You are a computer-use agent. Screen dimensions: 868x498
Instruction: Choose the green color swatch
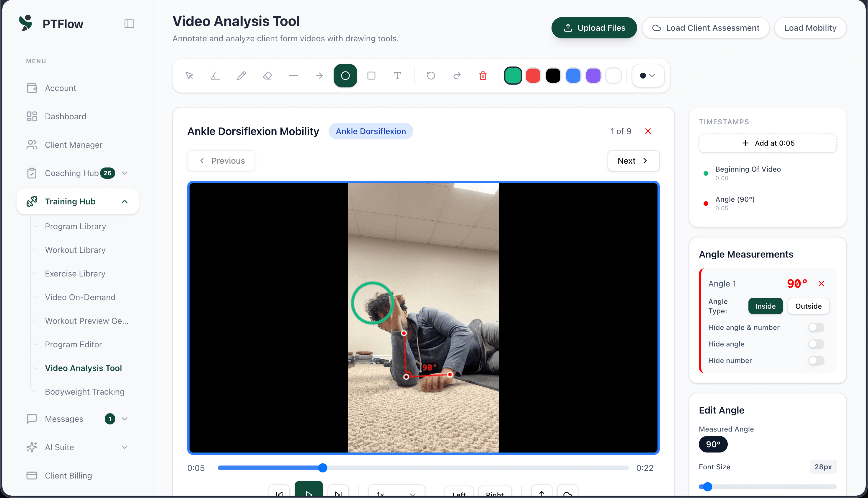tap(513, 76)
